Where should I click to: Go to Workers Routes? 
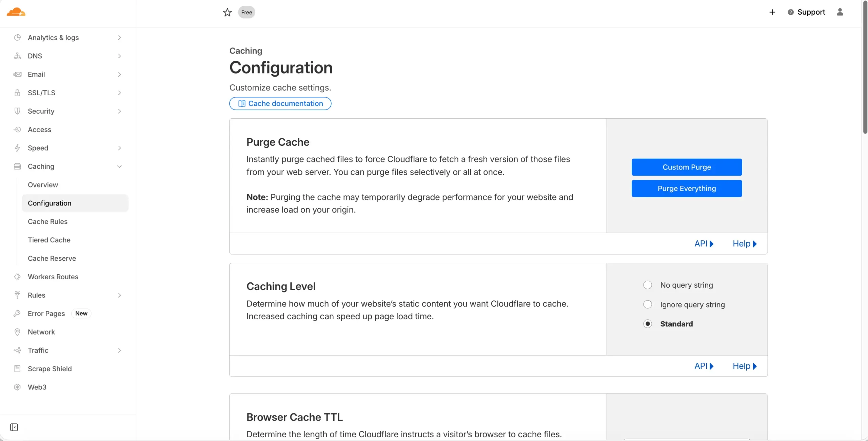click(x=53, y=277)
